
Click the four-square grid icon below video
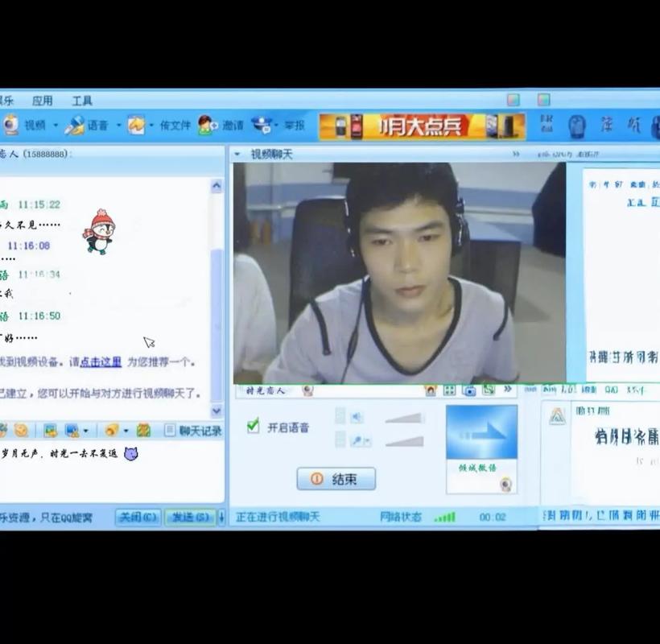pyautogui.click(x=450, y=390)
